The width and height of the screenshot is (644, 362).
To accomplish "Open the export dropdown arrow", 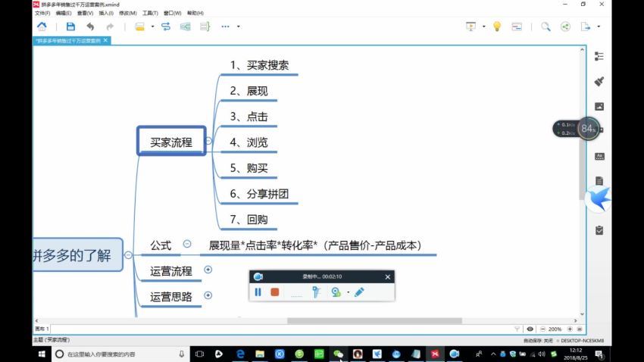I will [x=599, y=27].
